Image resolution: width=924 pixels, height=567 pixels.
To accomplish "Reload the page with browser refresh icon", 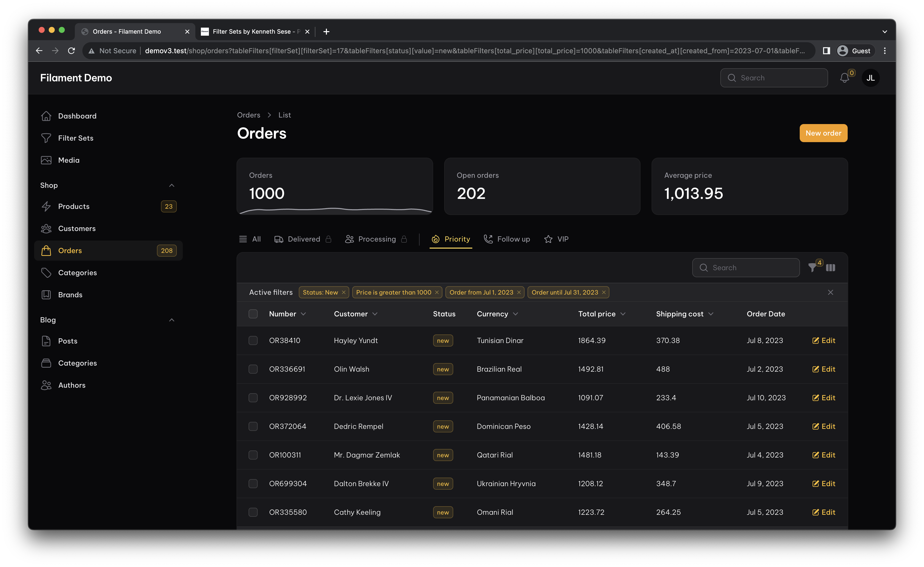I will tap(71, 51).
